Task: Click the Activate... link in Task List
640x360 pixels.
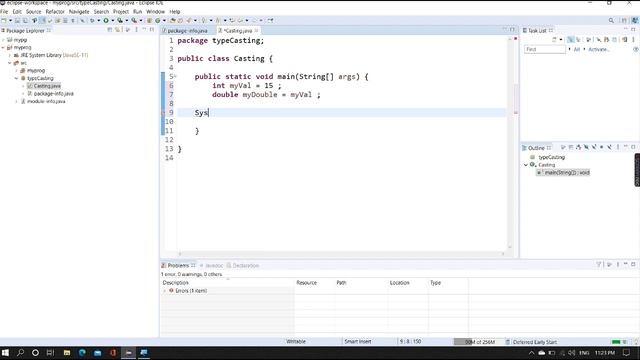Action: coord(599,49)
